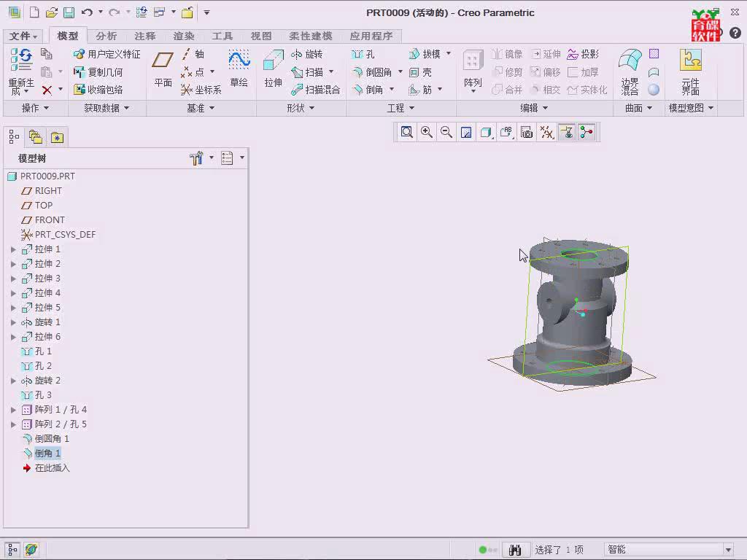Expand the 拉伸 6 feature node

pyautogui.click(x=13, y=337)
